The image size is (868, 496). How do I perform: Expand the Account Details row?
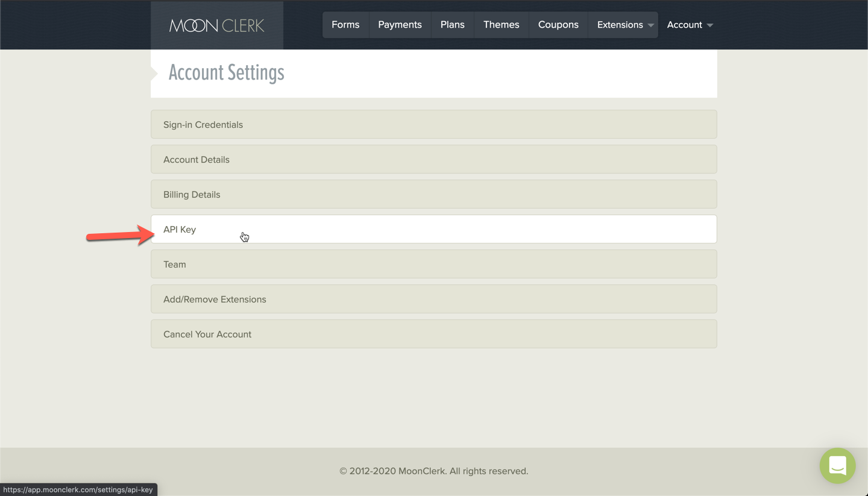click(434, 159)
